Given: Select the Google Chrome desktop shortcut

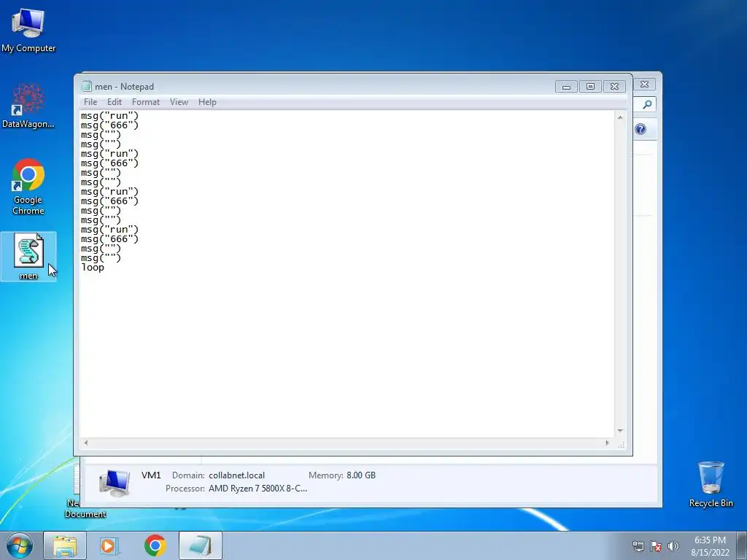Looking at the screenshot, I should [x=28, y=187].
